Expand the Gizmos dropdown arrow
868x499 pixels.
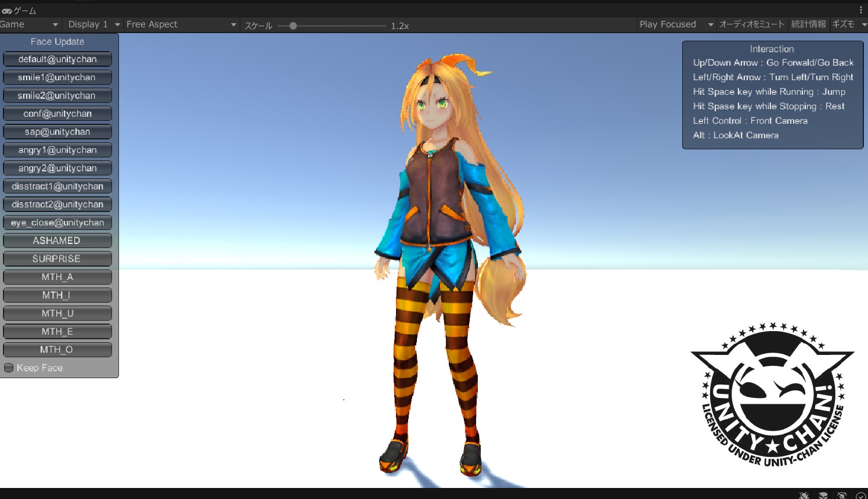[x=863, y=24]
